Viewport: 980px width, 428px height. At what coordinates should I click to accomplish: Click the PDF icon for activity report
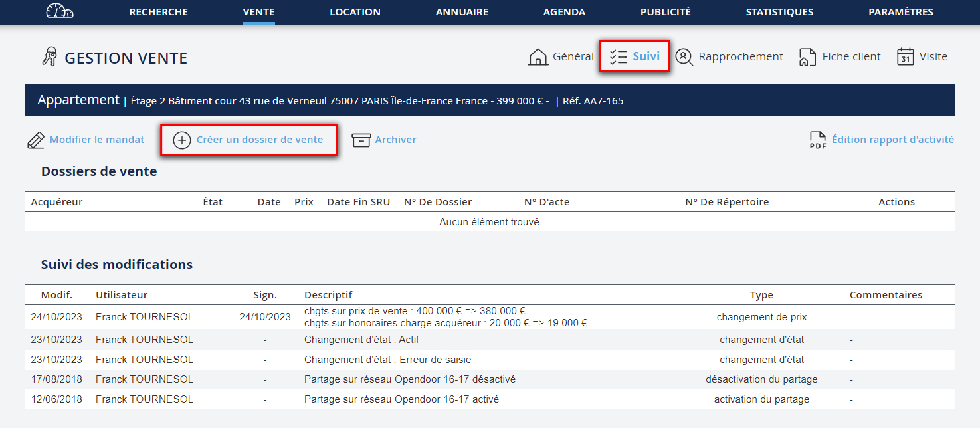coord(817,140)
